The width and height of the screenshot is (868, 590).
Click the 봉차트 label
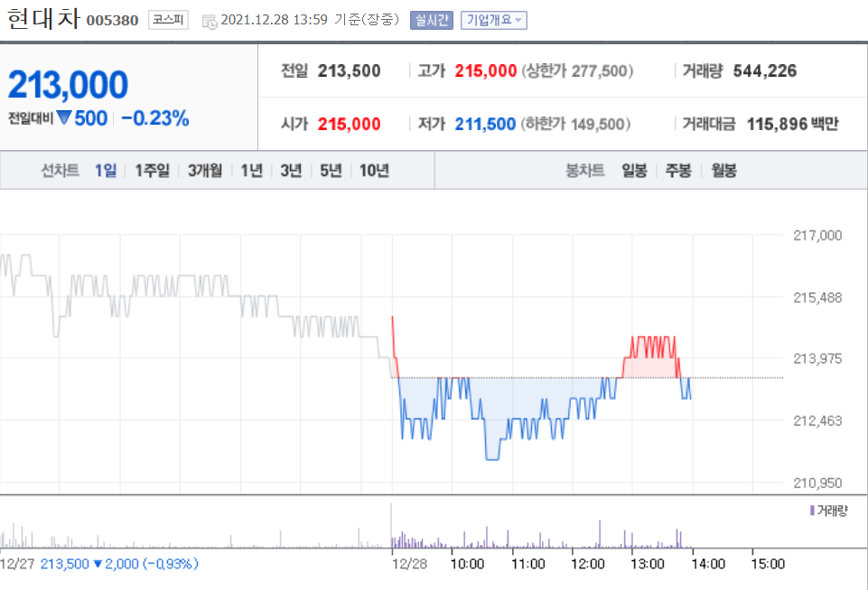point(585,171)
